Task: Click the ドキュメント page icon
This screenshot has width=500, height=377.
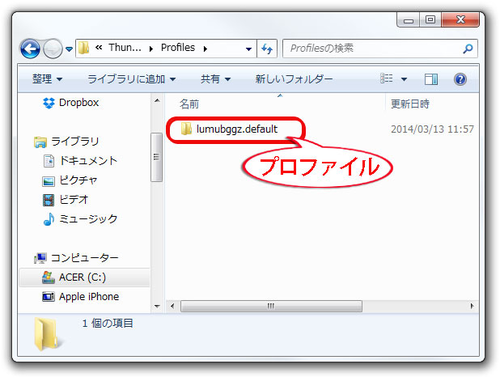Action: point(49,161)
